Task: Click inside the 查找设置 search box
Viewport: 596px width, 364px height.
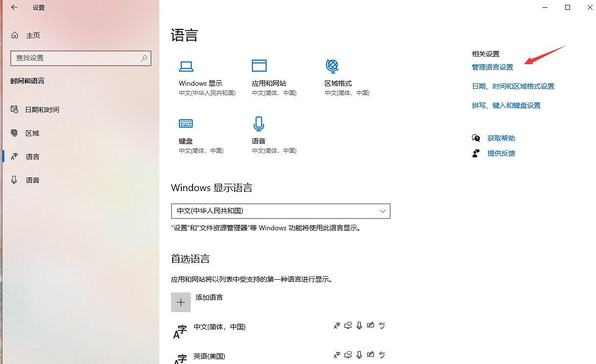Action: pos(78,58)
